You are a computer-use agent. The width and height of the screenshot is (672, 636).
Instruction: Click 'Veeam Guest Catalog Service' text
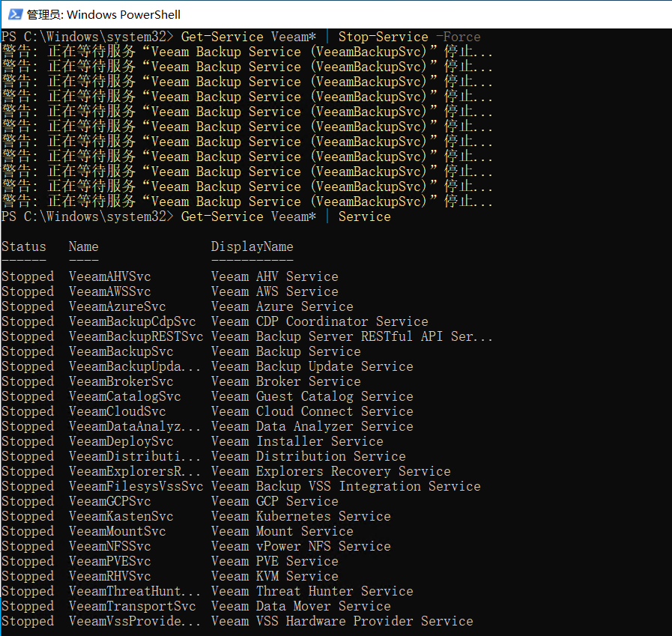tap(312, 396)
